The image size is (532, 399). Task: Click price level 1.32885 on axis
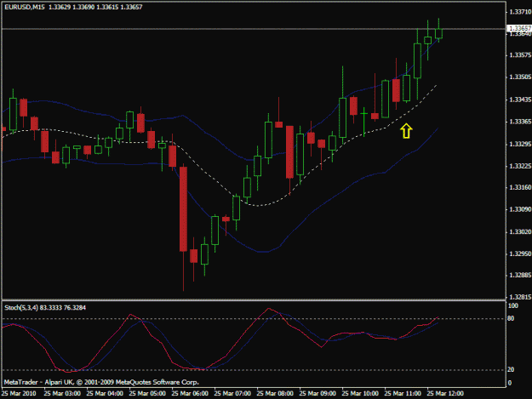[x=520, y=275]
